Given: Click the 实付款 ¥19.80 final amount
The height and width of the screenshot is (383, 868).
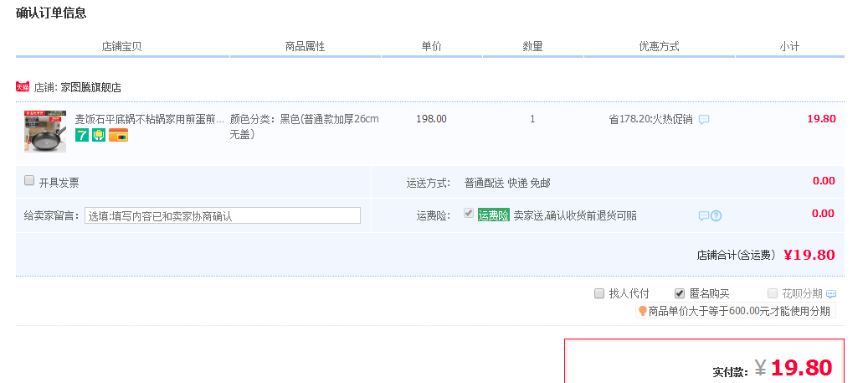Looking at the screenshot, I should tap(794, 368).
